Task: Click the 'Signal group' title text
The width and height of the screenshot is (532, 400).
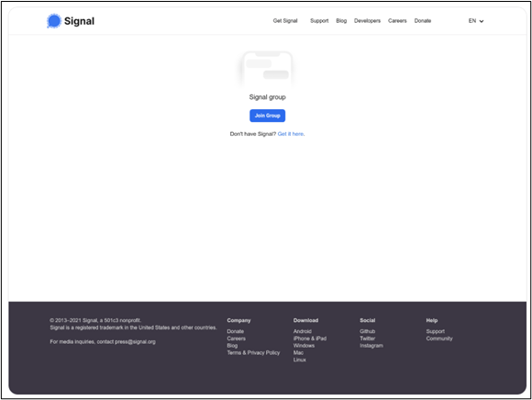Action: (x=267, y=97)
